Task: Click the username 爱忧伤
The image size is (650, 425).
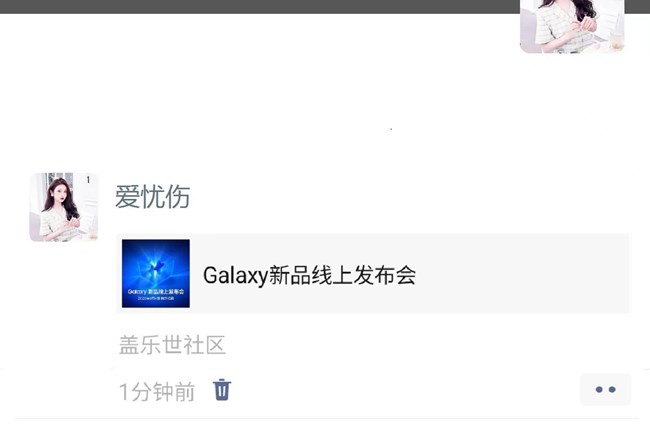Action: 152,197
